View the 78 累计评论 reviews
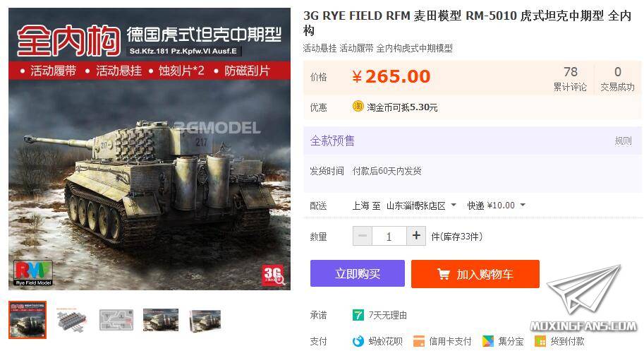Image resolution: width=644 pixels, height=351 pixels. (570, 78)
